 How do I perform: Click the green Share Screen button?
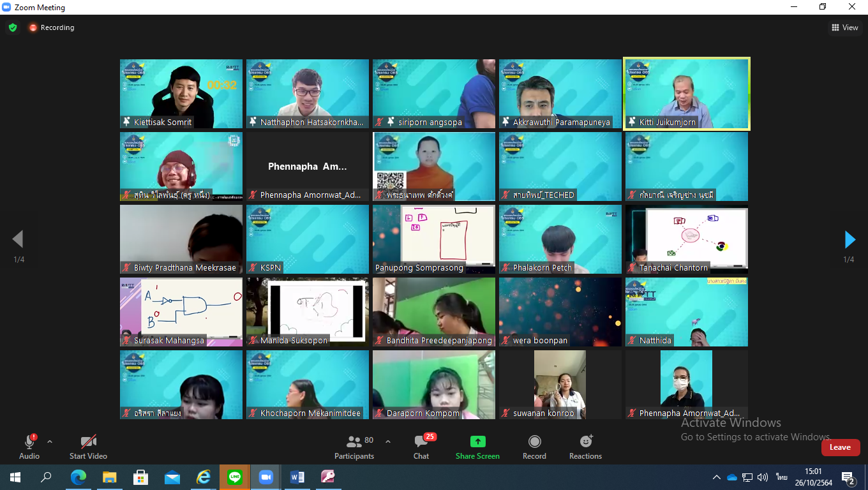click(477, 447)
